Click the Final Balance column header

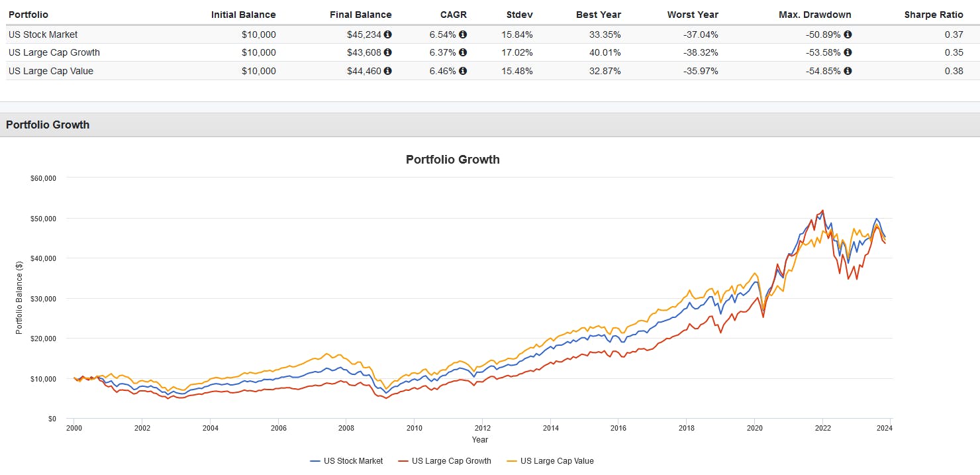pos(360,15)
